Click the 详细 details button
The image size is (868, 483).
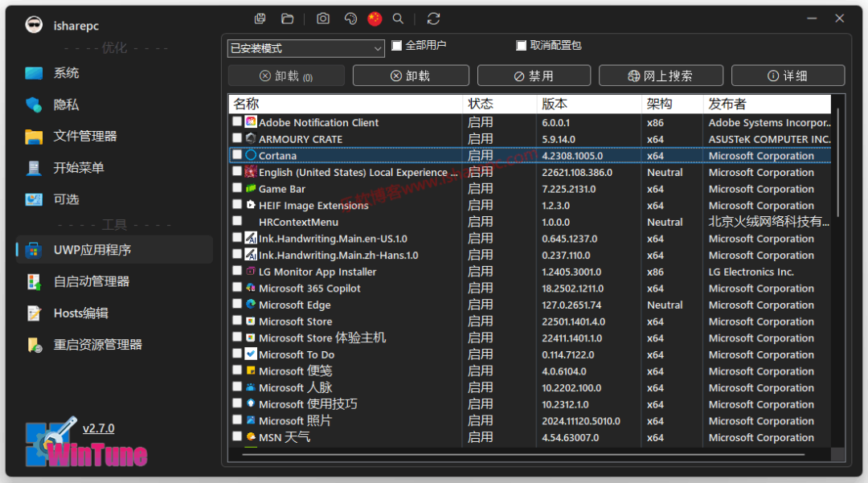788,76
